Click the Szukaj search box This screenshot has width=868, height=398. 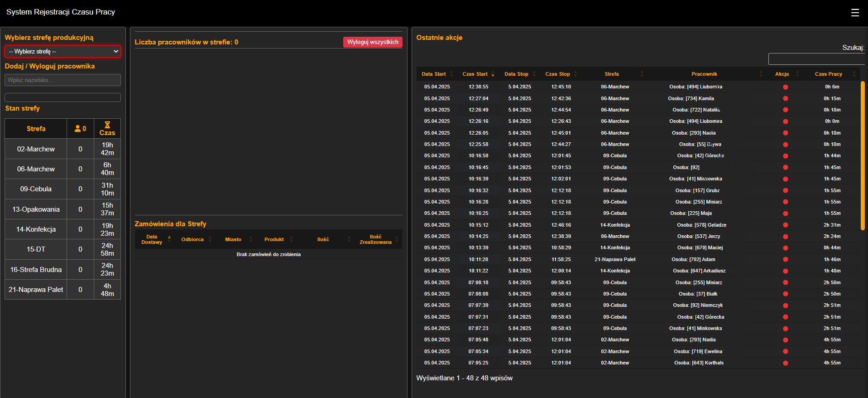[x=816, y=59]
